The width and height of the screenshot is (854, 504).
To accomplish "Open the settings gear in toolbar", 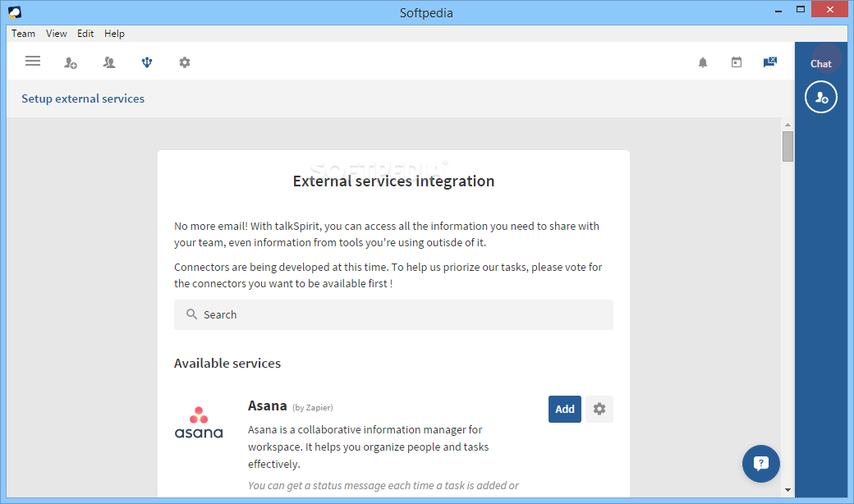I will 185,62.
